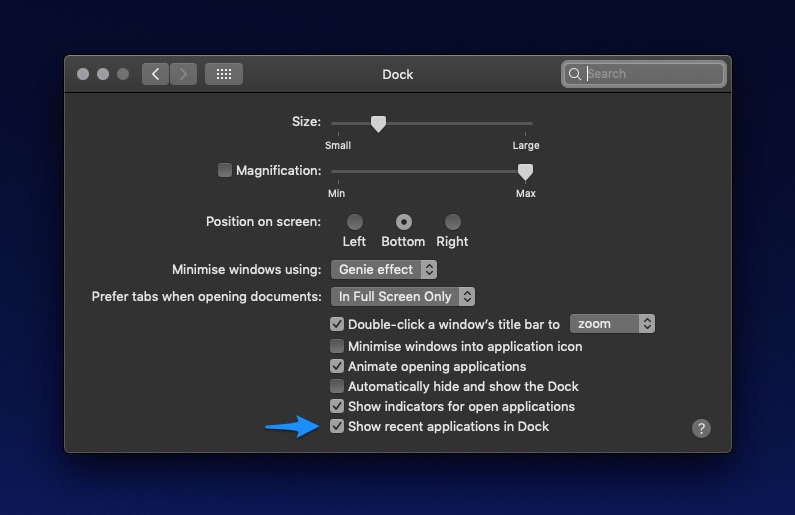The width and height of the screenshot is (795, 515).
Task: Click the Size: label
Action: [x=306, y=122]
